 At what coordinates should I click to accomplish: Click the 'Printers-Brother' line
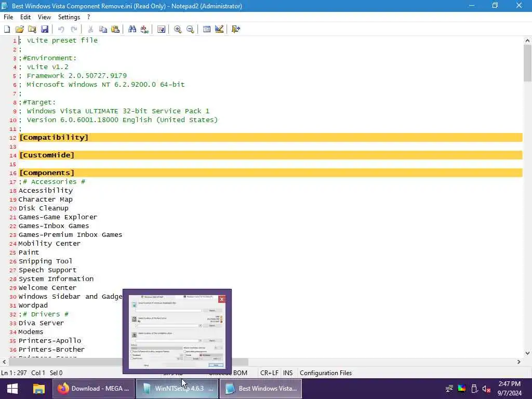51,350
